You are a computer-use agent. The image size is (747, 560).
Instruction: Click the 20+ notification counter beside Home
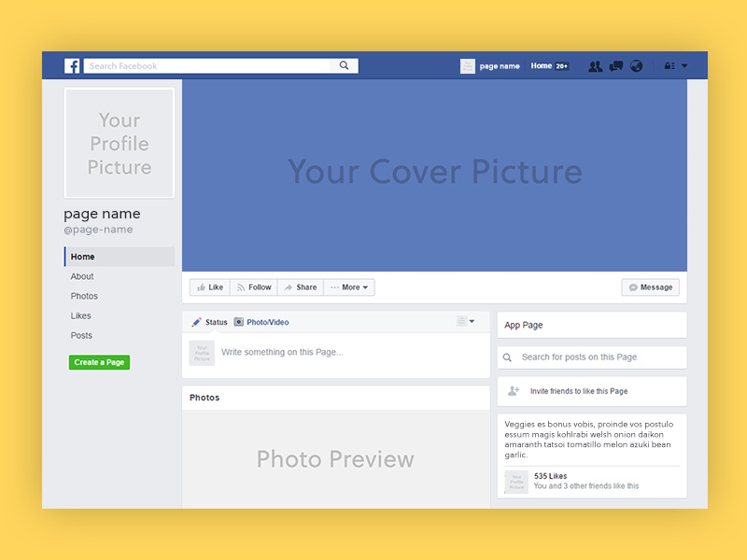pos(561,65)
